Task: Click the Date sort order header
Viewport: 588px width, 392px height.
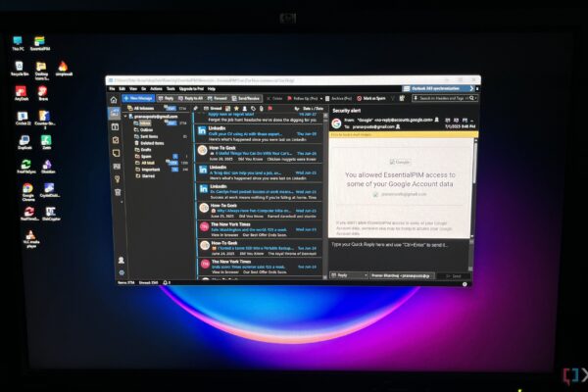Action: click(314, 109)
